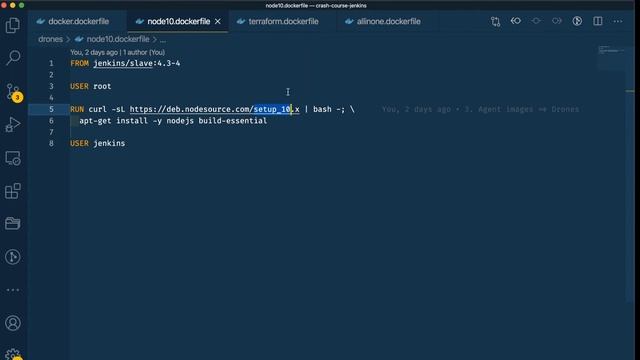Image resolution: width=640 pixels, height=360 pixels.
Task: Open the Explorer view in activity bar
Action: (13, 26)
